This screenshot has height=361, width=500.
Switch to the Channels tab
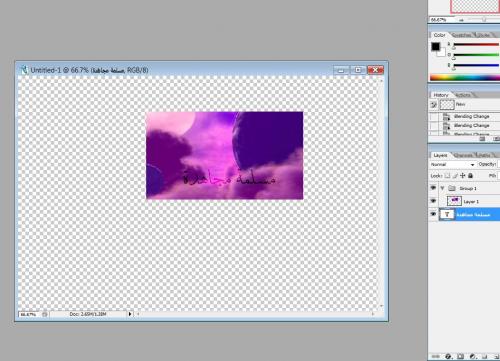[x=463, y=155]
